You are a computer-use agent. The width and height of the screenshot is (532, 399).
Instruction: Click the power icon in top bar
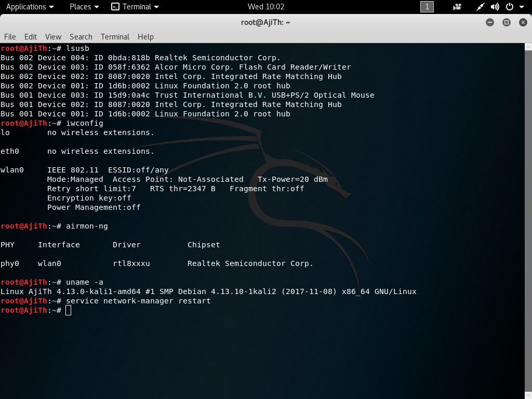coord(510,7)
